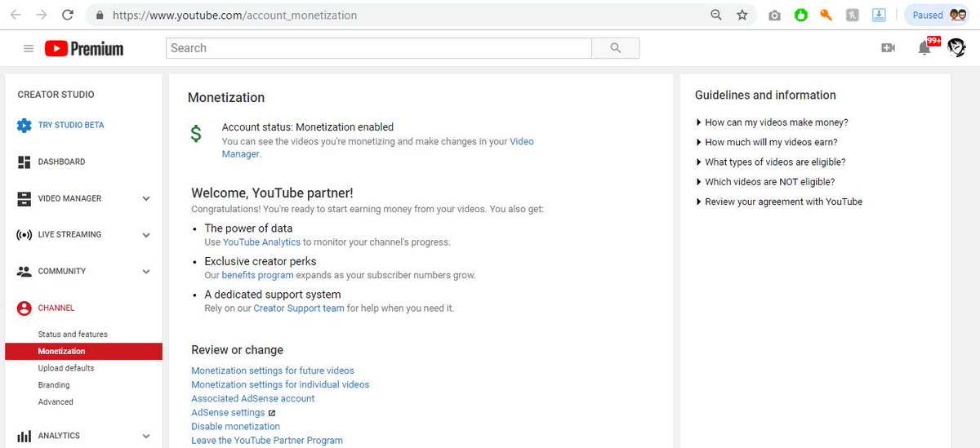Image resolution: width=980 pixels, height=448 pixels.
Task: Click the camera extension icon
Action: (774, 16)
